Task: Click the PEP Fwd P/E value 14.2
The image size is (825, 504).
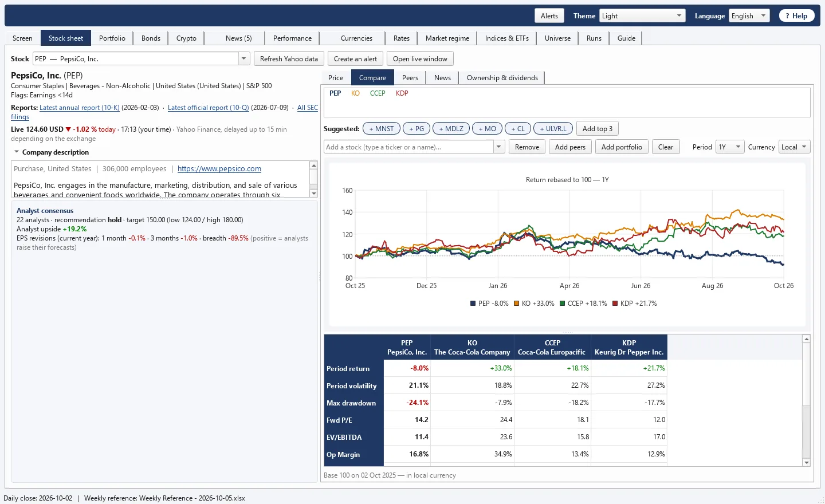Action: [422, 420]
